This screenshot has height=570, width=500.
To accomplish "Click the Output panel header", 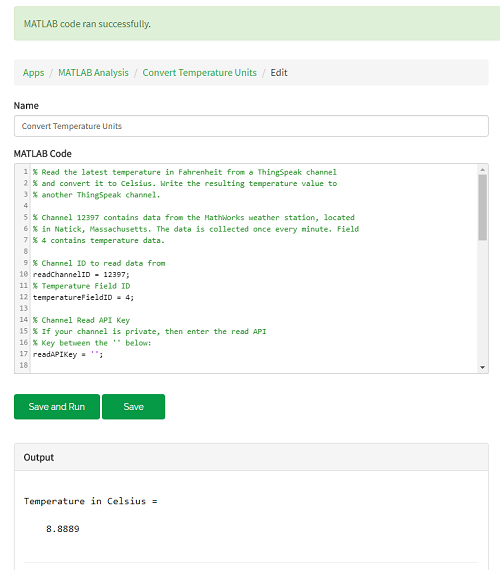I will click(x=251, y=457).
